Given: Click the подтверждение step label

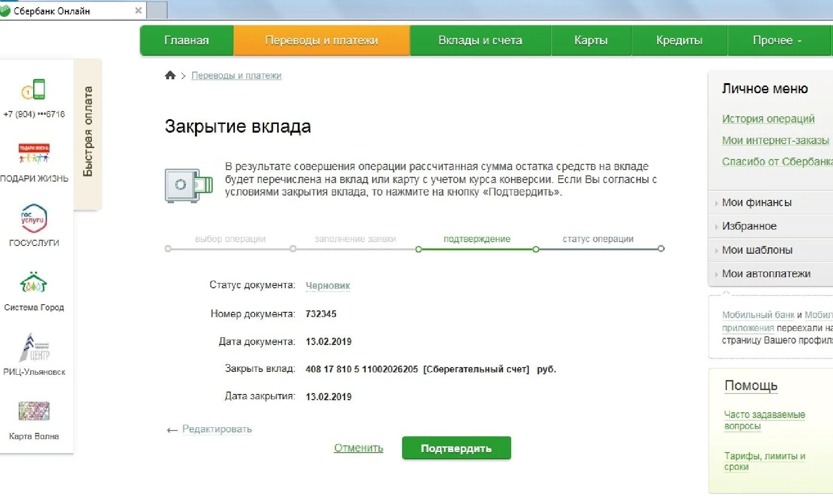Looking at the screenshot, I should tap(477, 239).
